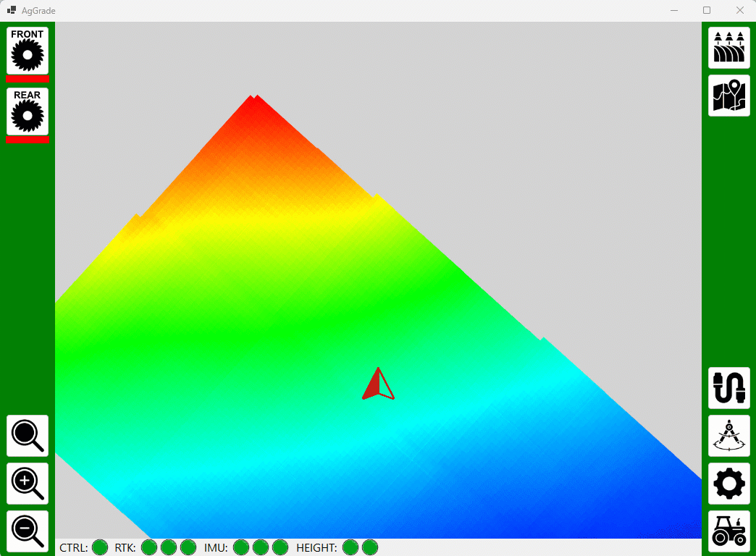Screen dimensions: 756x556
Task: Click the last IMU status light
Action: (280, 547)
